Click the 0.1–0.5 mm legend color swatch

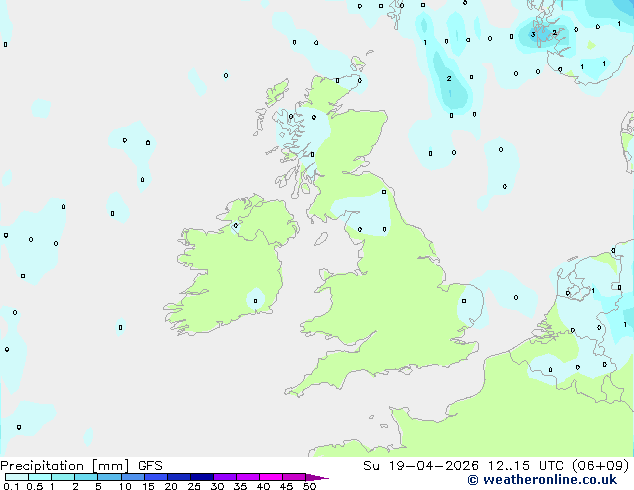(x=17, y=477)
